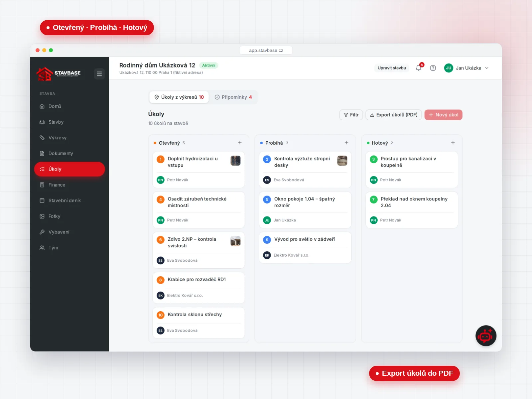
Task: Select Úkoly in the sidebar
Action: click(69, 169)
